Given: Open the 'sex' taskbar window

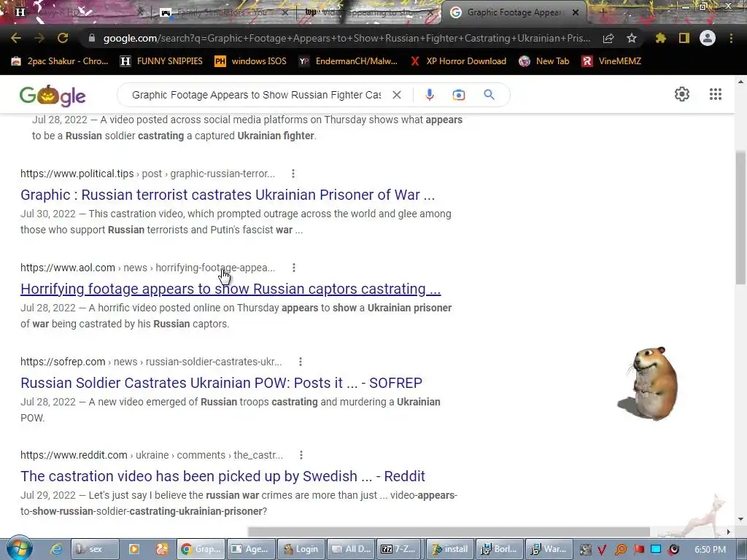Looking at the screenshot, I should [x=96, y=549].
